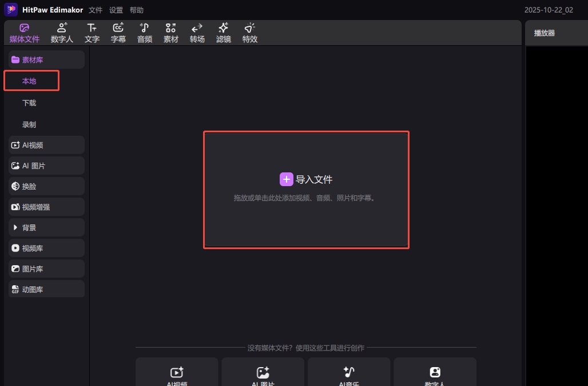Screen dimensions: 588x386
Task: Select the 录制 recording item
Action: [29, 124]
